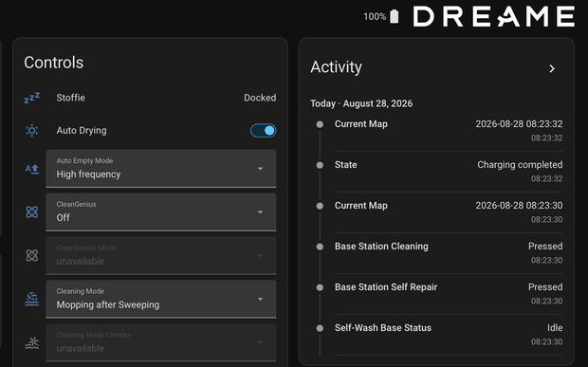Click the timeline dot beside Base Station Cleaning
Screen dimensions: 588x367
pyautogui.click(x=320, y=247)
